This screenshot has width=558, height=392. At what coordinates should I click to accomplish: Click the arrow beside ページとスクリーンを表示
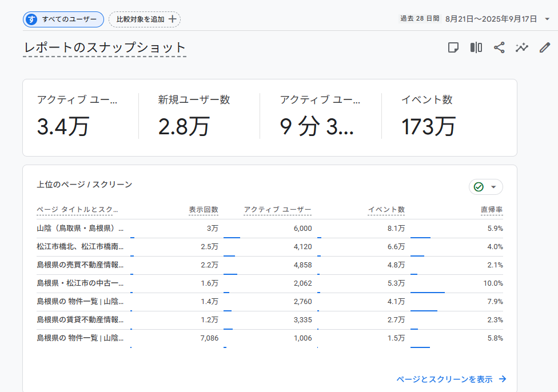point(503,379)
